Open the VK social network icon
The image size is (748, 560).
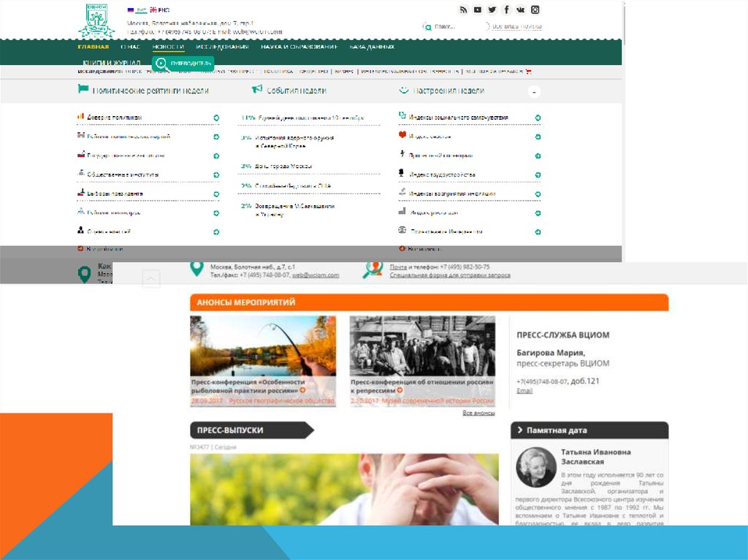click(x=521, y=9)
